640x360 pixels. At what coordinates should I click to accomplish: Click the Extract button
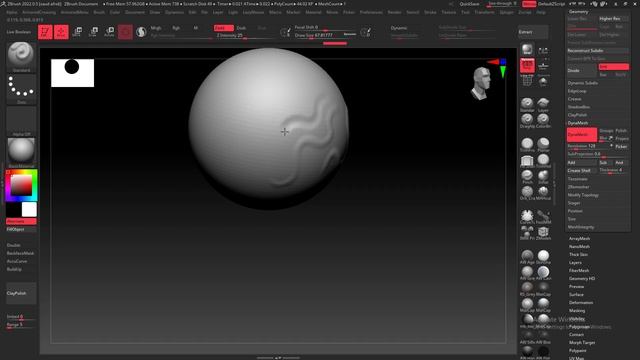pyautogui.click(x=533, y=32)
